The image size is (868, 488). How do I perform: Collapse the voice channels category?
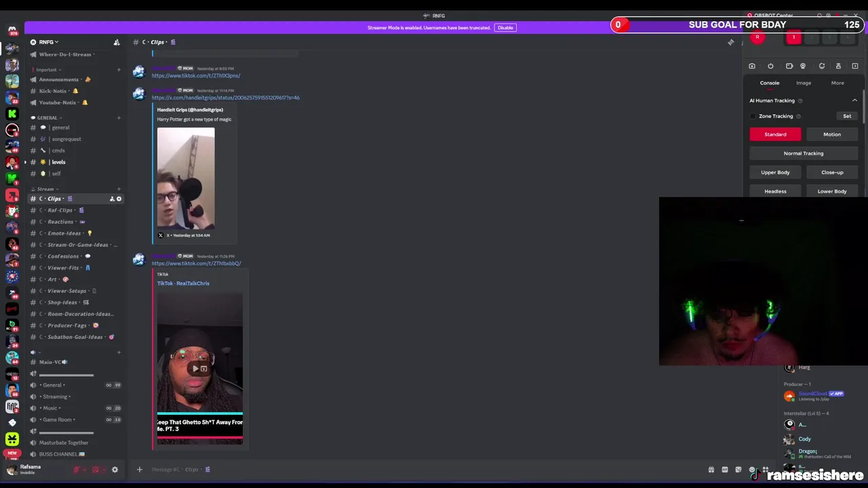[37, 352]
